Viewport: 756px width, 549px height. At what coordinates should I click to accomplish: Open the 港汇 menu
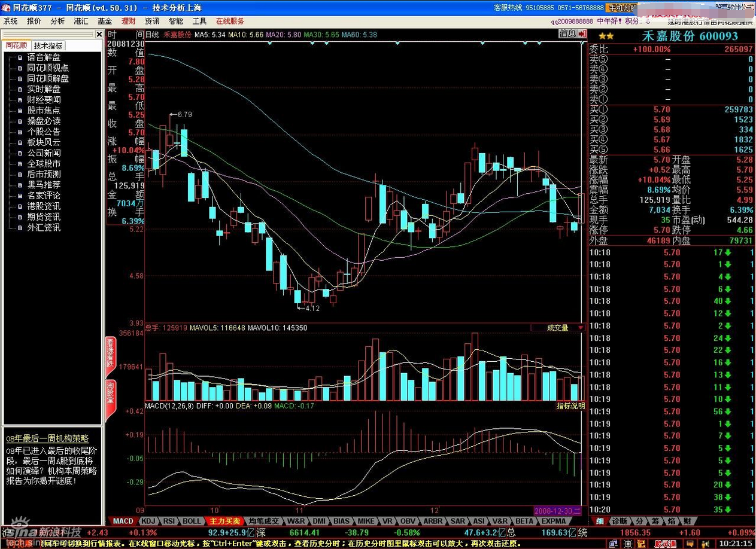[x=81, y=21]
